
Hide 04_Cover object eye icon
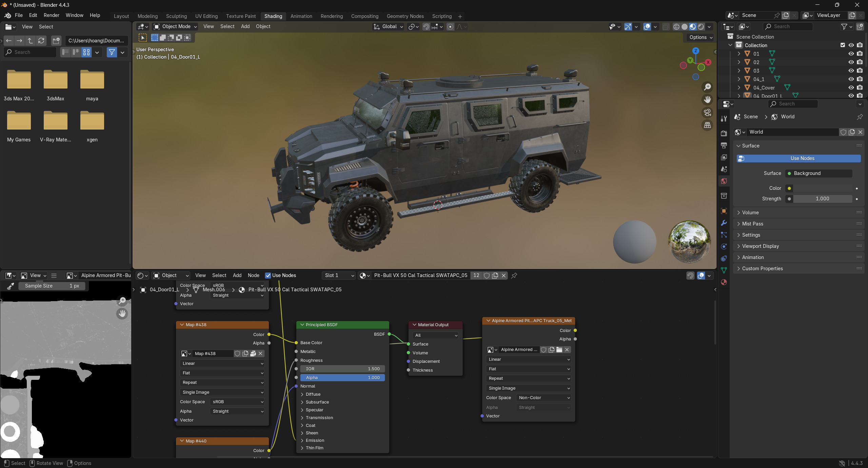point(851,87)
